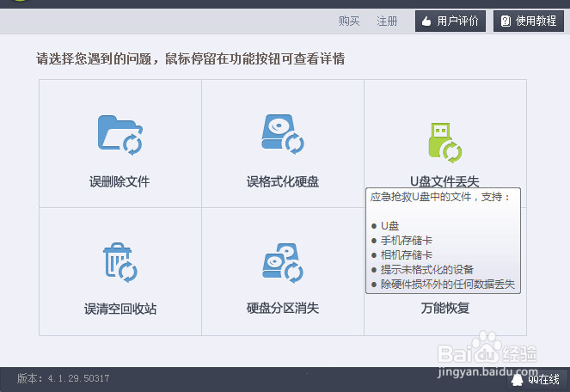Click the thumbs-up icon on 用户评价
570x392 pixels.
point(426,21)
